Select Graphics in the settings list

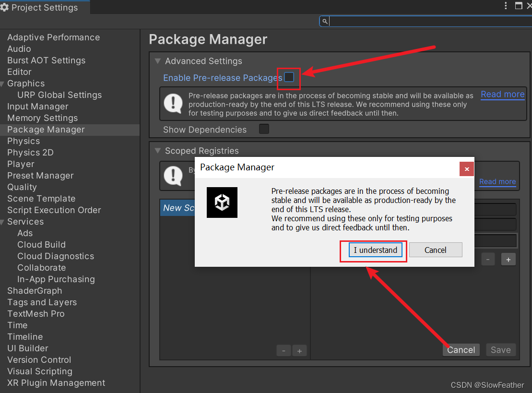click(x=26, y=83)
